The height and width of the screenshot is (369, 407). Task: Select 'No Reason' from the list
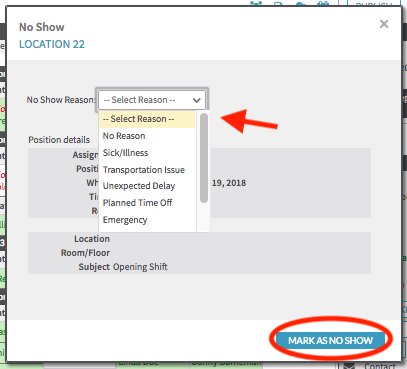pyautogui.click(x=147, y=136)
